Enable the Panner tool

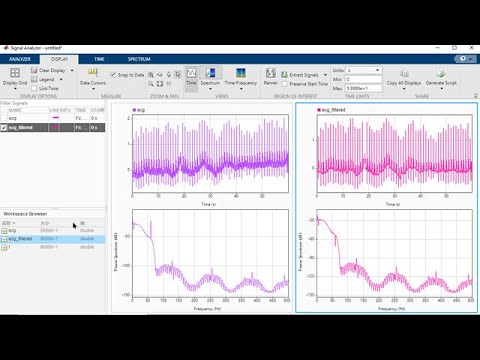tap(271, 76)
